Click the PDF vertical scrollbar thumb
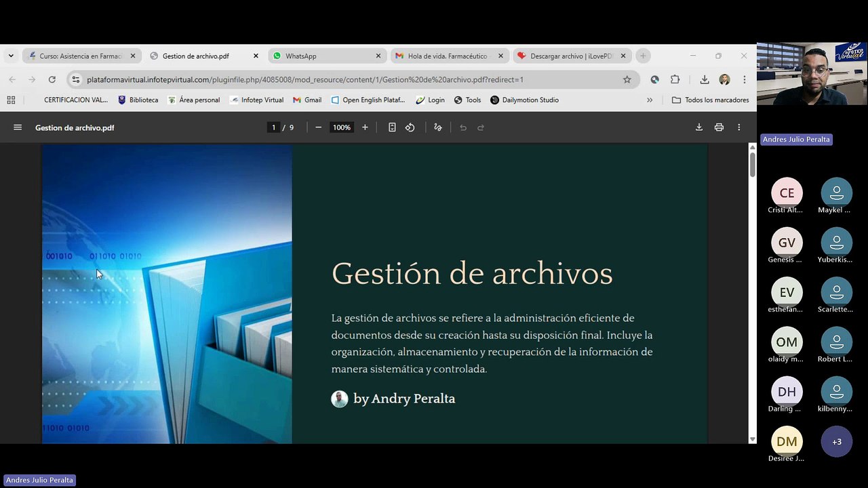The width and height of the screenshot is (868, 488). (x=752, y=165)
